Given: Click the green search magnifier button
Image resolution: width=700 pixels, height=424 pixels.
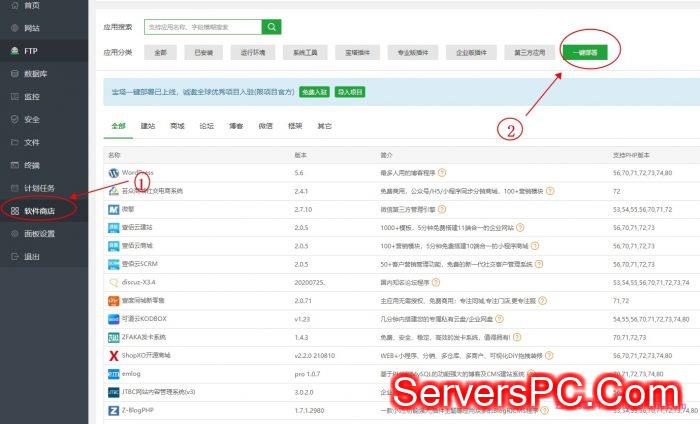Looking at the screenshot, I should [272, 27].
